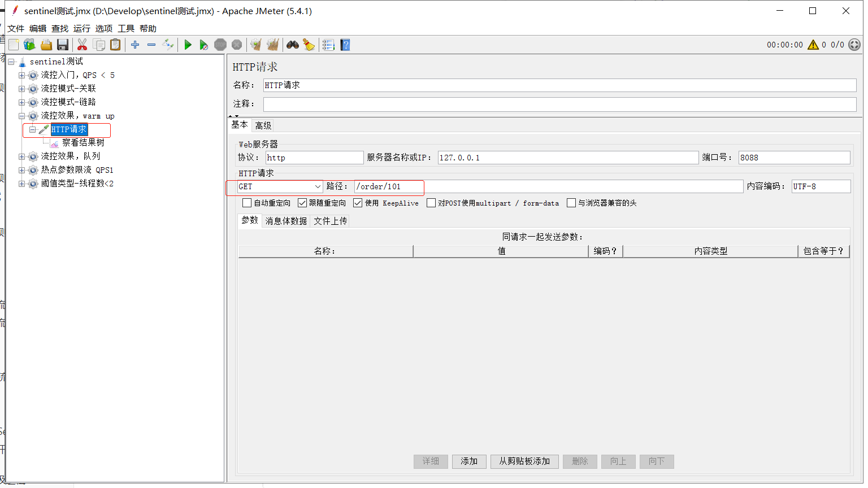Viewport: 868px width, 488px height.
Task: Click the Start no pauses icon
Action: click(x=204, y=45)
